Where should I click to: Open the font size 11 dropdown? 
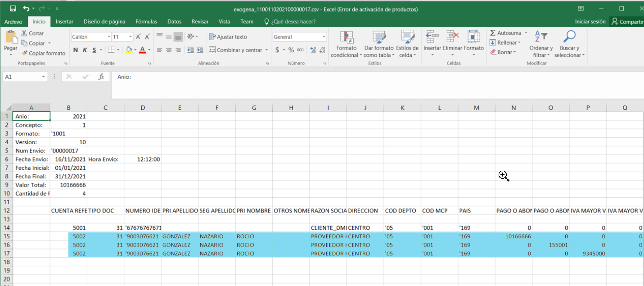pos(131,37)
